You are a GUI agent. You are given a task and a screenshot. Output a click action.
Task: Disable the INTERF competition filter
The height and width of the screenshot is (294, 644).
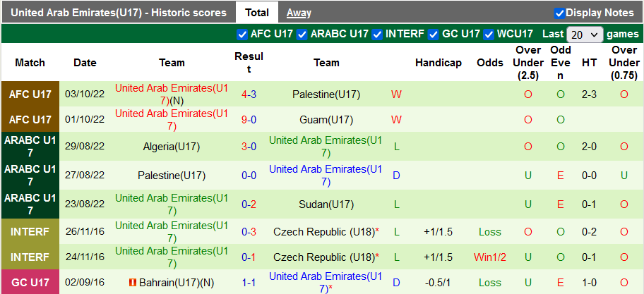click(x=378, y=34)
